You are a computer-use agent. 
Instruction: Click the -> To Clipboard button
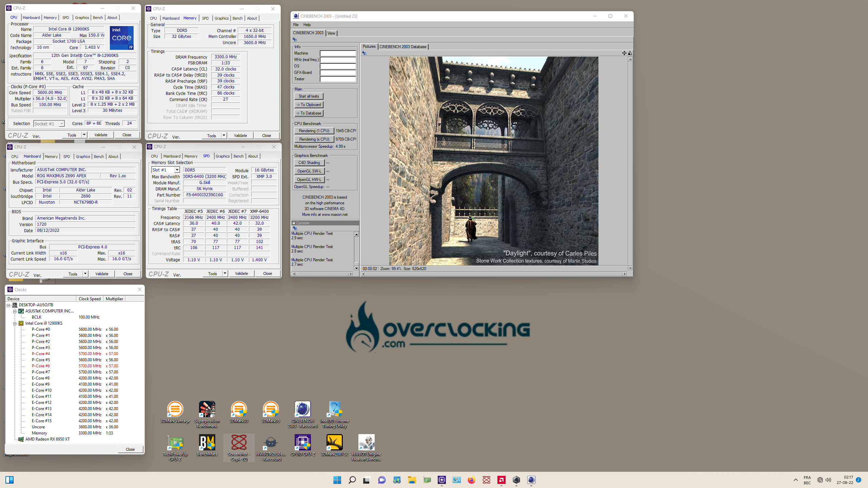[x=309, y=105]
